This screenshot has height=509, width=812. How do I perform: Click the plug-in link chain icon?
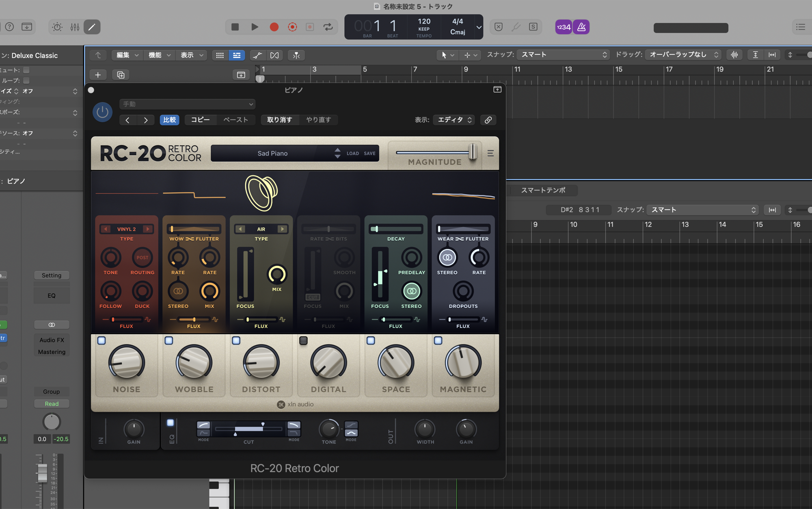[x=488, y=120]
